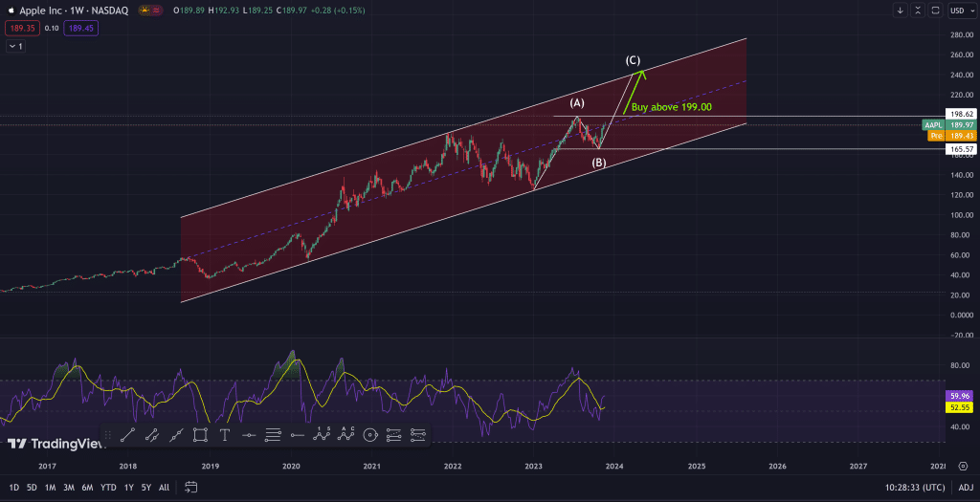Click the down arrow button near USD
Image resolution: width=980 pixels, height=502 pixels.
[900, 10]
